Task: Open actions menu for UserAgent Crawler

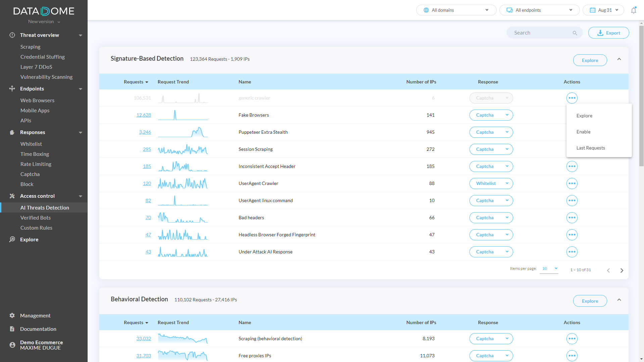Action: (572, 183)
